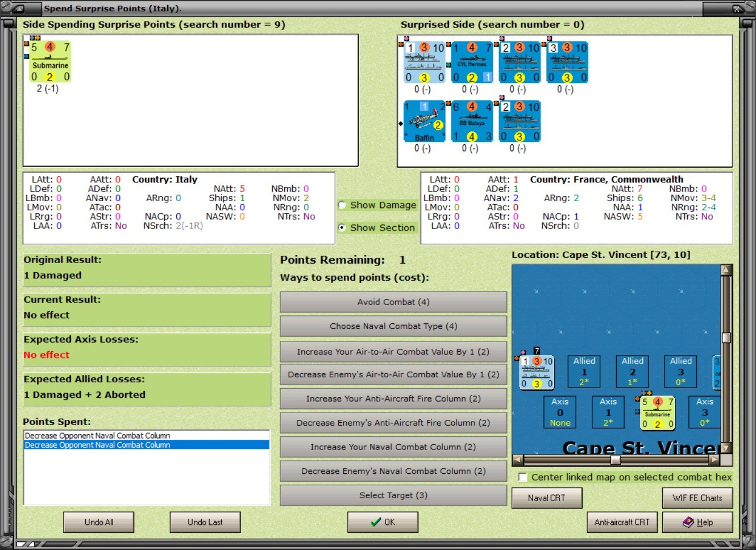The image size is (756, 550).
Task: Select the Baffin aircraft counter
Action: 424,121
